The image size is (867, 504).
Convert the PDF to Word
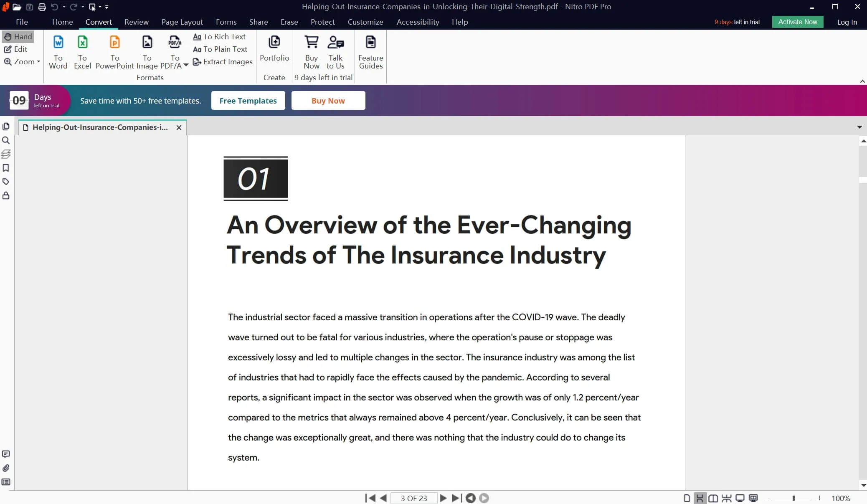point(58,52)
